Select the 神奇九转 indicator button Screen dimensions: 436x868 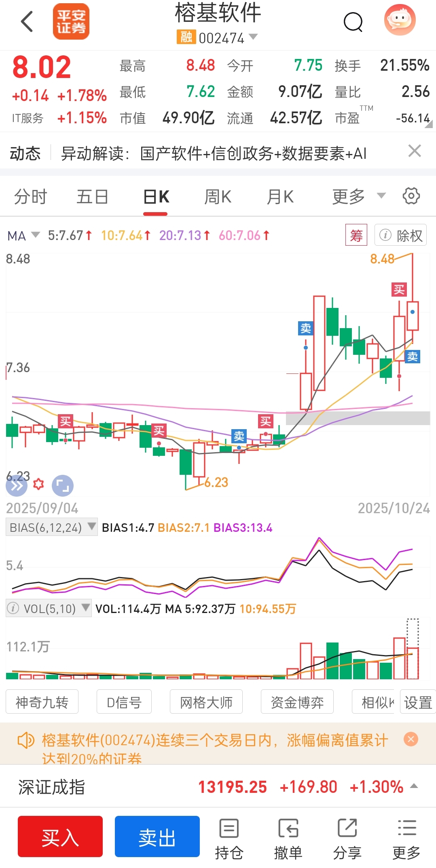pos(42,702)
